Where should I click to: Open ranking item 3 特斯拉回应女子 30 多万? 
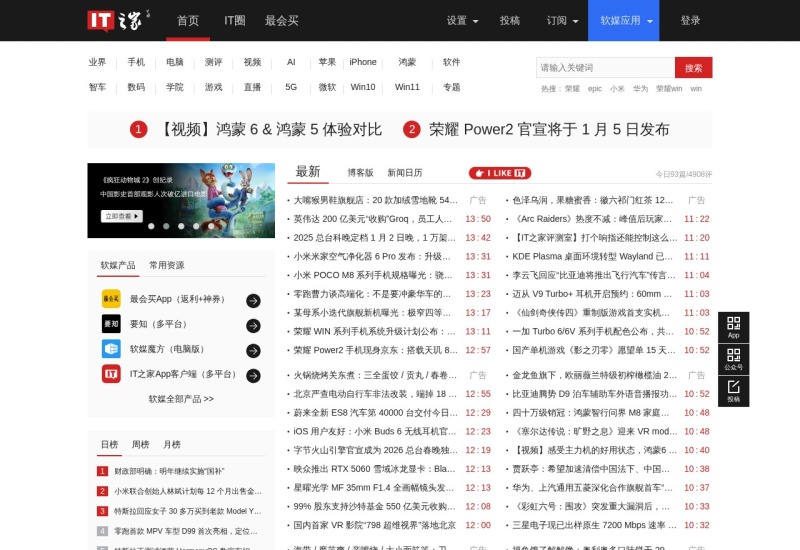[188, 511]
